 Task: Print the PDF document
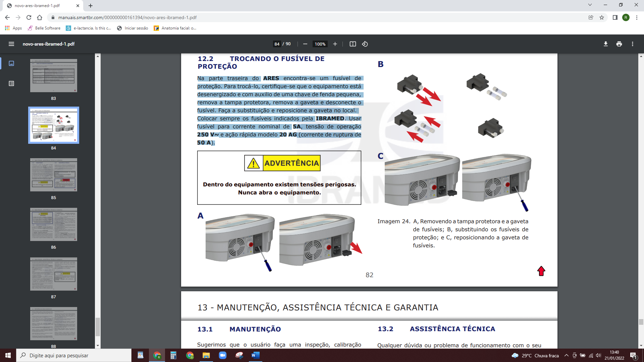click(619, 44)
